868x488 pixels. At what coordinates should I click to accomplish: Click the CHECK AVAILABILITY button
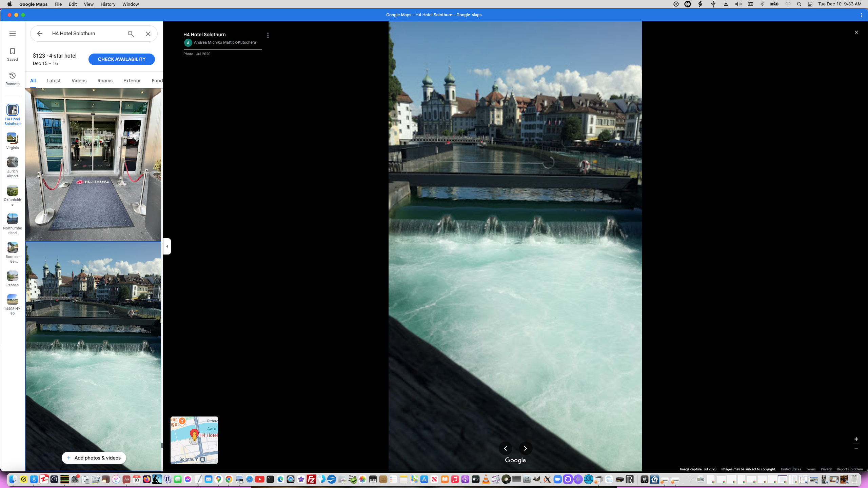[x=121, y=59]
